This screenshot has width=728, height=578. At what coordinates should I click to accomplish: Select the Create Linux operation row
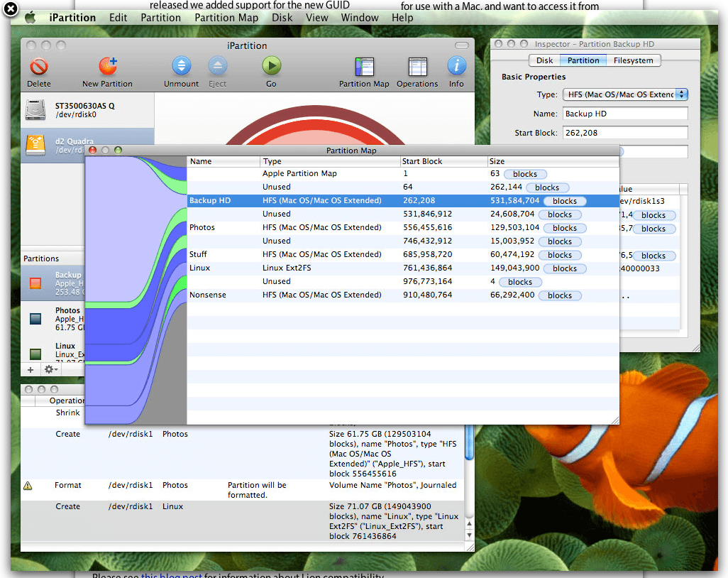click(x=243, y=521)
